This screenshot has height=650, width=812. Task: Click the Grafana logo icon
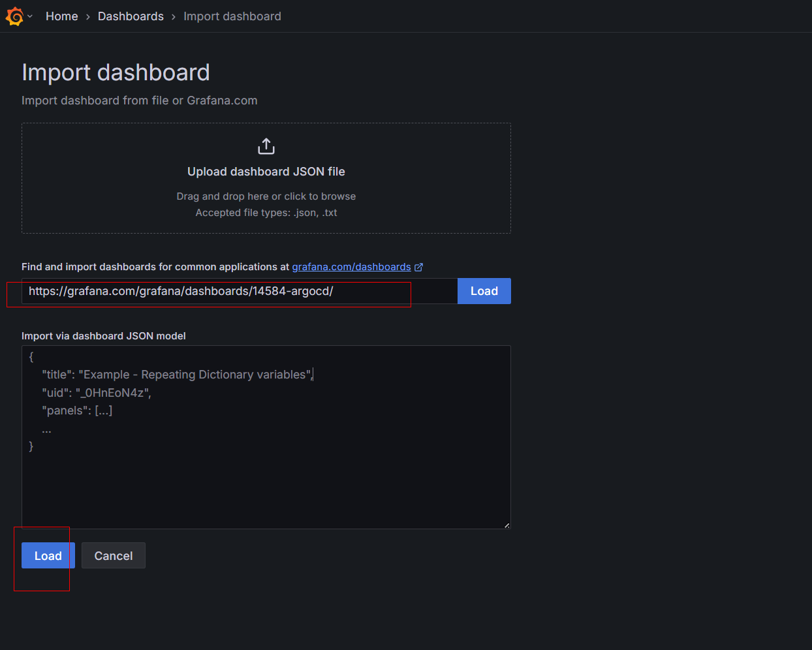[x=14, y=16]
